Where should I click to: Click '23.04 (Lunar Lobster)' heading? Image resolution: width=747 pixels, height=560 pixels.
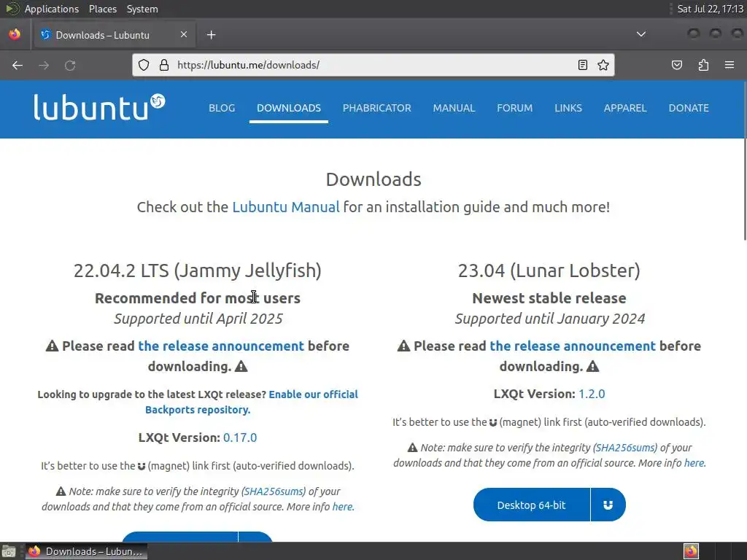click(549, 271)
